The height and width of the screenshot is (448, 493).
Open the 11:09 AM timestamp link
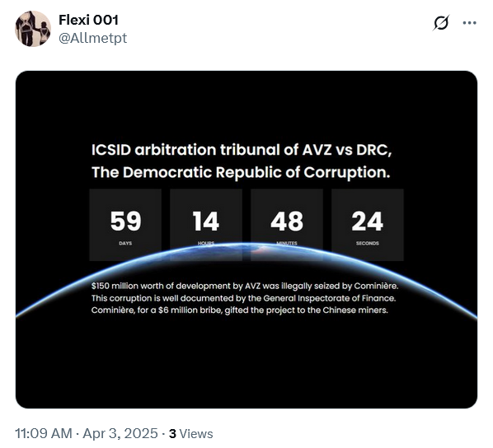(x=44, y=433)
